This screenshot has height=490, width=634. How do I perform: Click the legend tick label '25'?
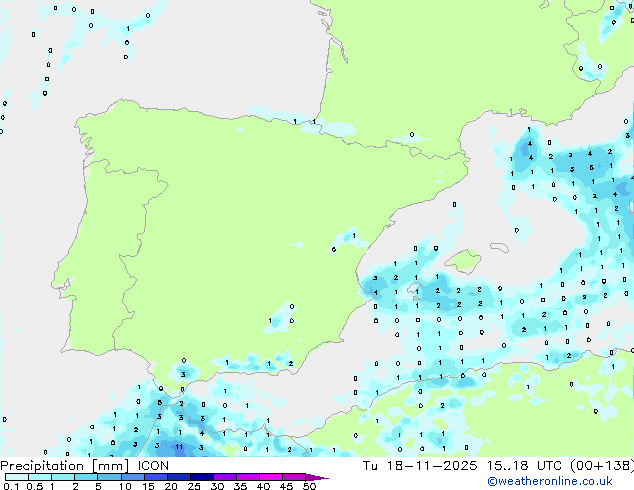coord(194,486)
